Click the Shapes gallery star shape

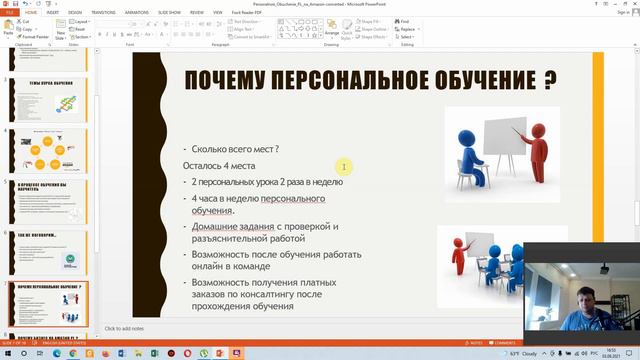[314, 36]
